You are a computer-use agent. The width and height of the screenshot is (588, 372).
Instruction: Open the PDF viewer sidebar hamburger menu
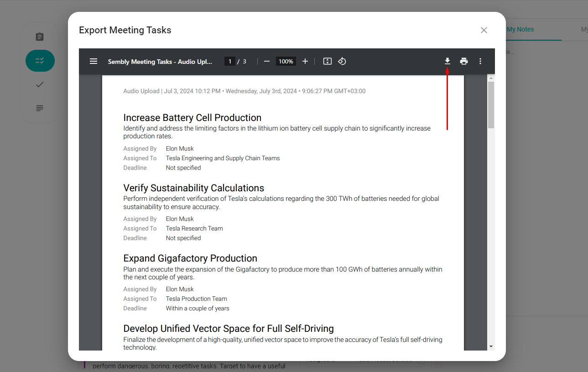coord(94,61)
